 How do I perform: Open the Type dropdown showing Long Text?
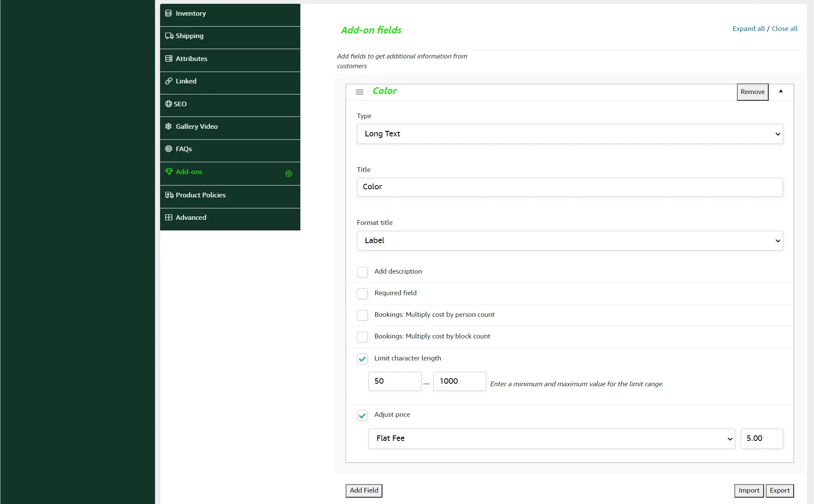point(570,134)
